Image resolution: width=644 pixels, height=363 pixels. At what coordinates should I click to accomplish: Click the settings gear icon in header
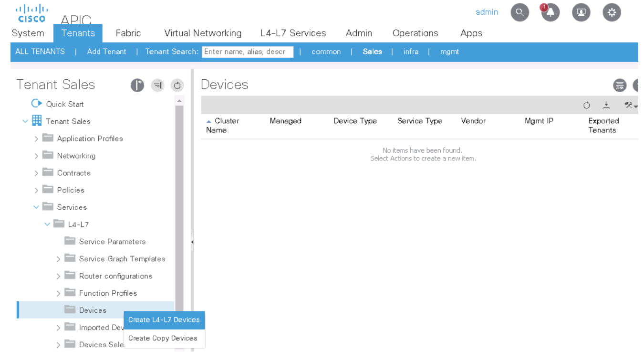point(612,13)
